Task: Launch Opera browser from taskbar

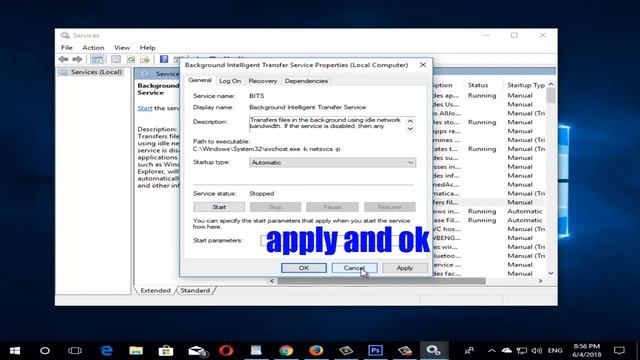Action: (x=226, y=351)
